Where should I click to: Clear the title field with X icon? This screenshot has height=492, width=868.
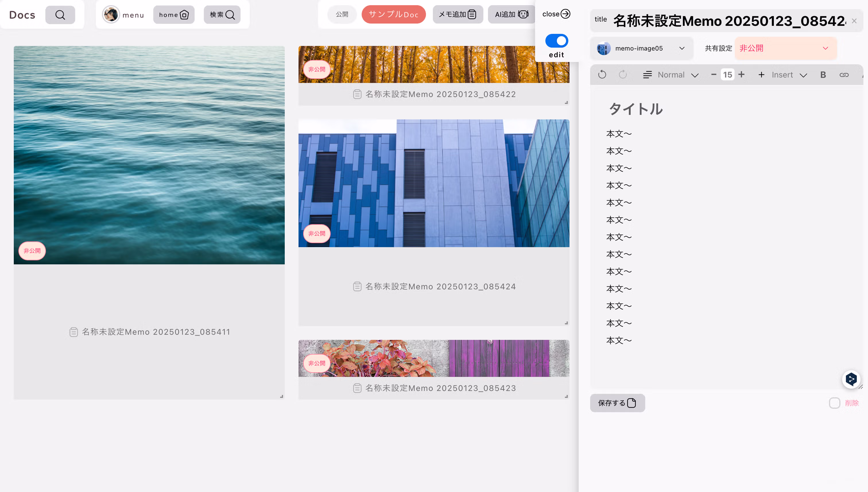854,21
